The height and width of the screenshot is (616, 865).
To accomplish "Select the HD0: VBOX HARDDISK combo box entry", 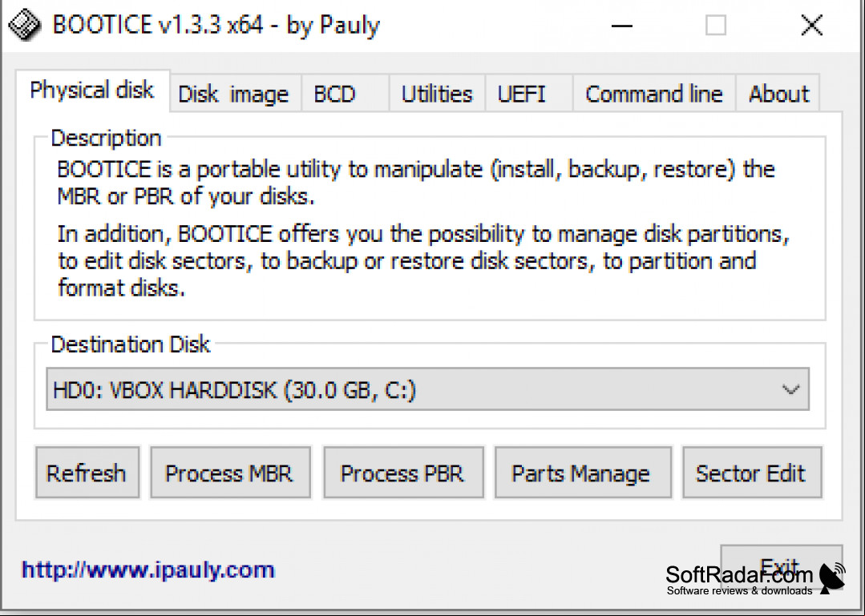I will coord(427,389).
